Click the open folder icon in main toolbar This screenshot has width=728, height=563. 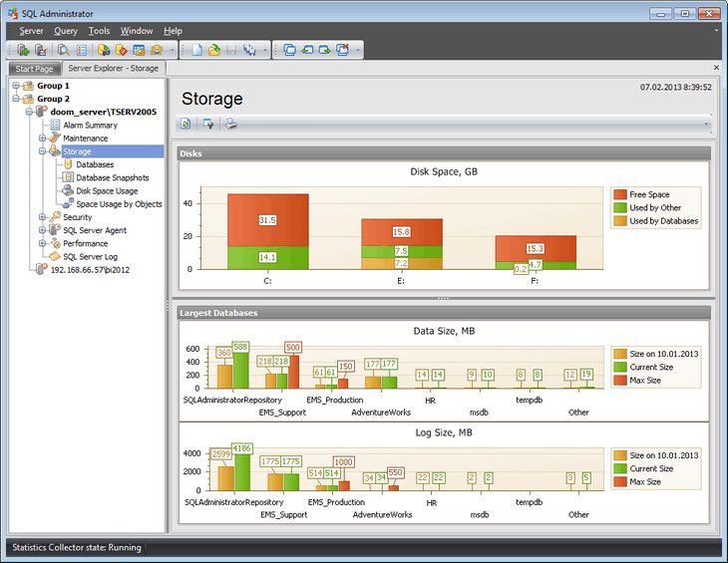(x=213, y=50)
